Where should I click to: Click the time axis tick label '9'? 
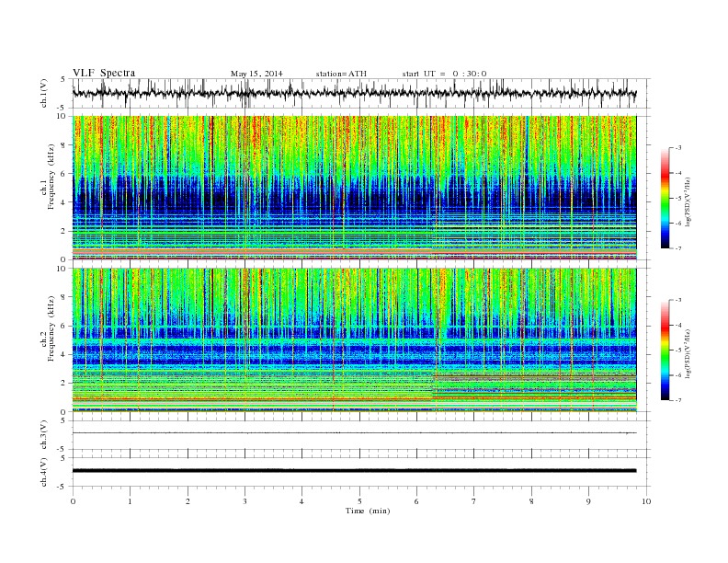click(588, 501)
